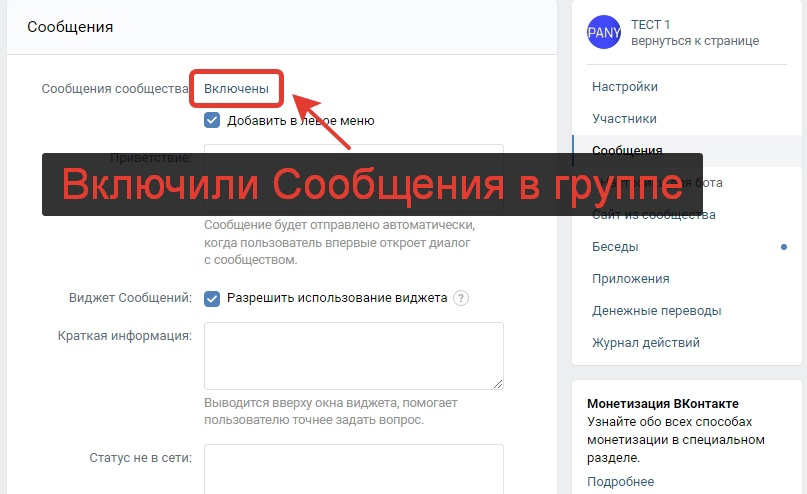Click the Подробнее monetization link
This screenshot has height=494, width=807.
pyautogui.click(x=620, y=482)
